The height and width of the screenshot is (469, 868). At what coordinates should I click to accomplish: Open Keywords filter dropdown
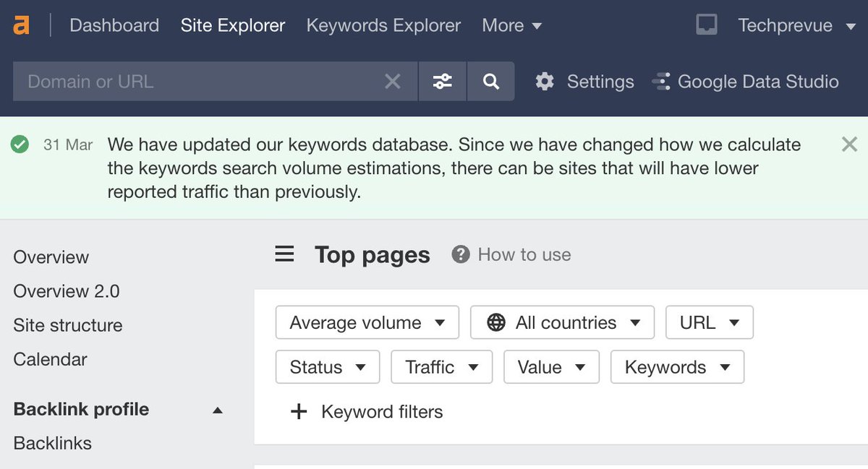pos(677,366)
